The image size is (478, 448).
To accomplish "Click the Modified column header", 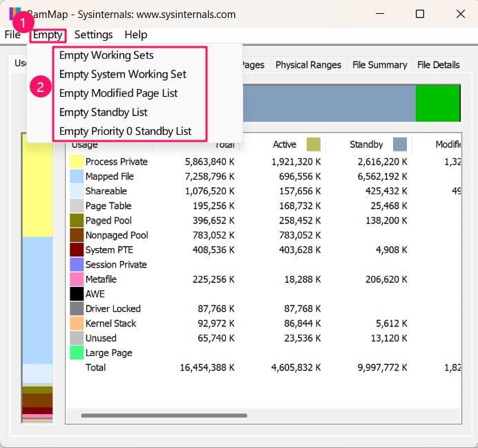I will click(x=437, y=144).
